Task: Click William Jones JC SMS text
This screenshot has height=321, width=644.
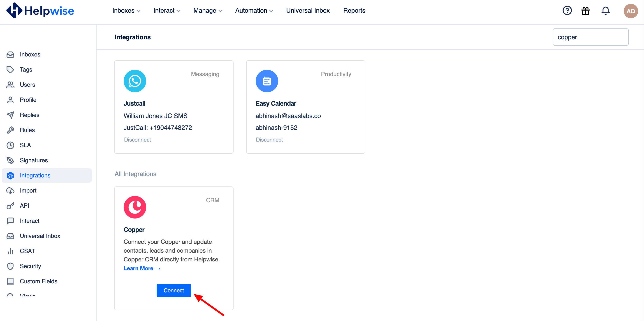Action: click(x=155, y=116)
